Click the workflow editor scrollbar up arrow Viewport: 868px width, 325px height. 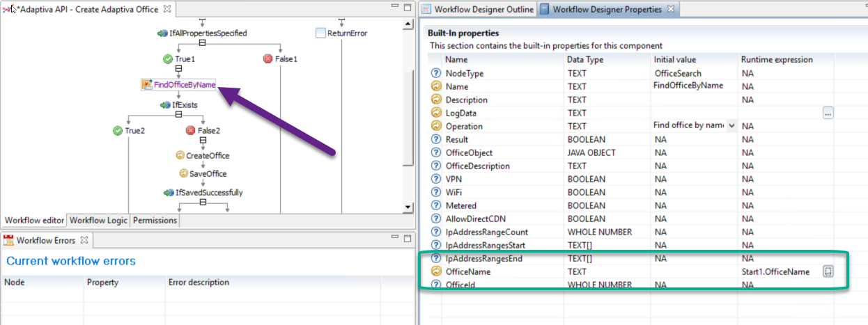pos(408,25)
